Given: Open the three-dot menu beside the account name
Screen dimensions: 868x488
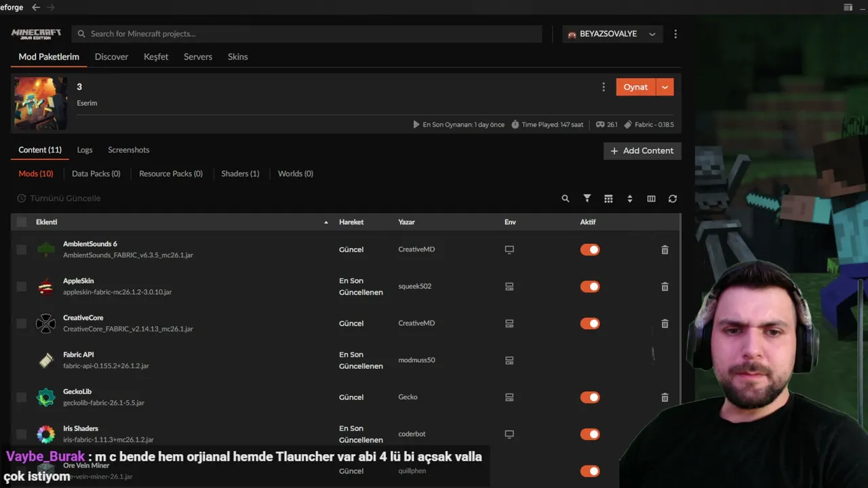Looking at the screenshot, I should point(675,34).
